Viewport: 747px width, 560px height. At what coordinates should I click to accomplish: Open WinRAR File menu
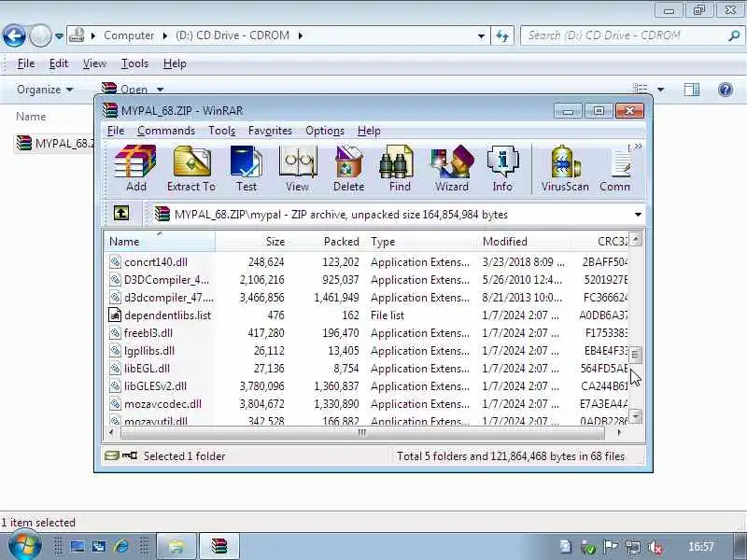pos(116,131)
